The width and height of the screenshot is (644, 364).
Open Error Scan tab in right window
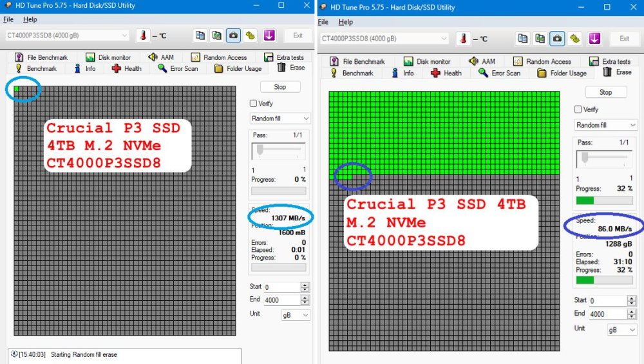point(500,73)
